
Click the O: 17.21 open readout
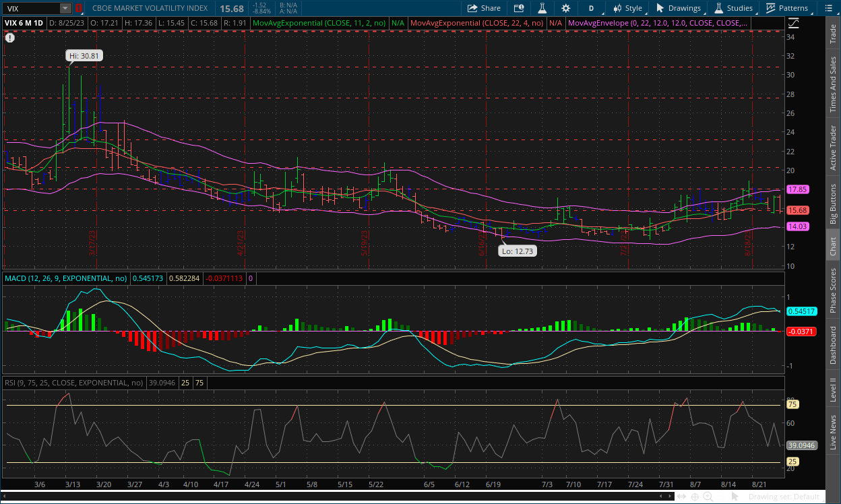[x=106, y=22]
